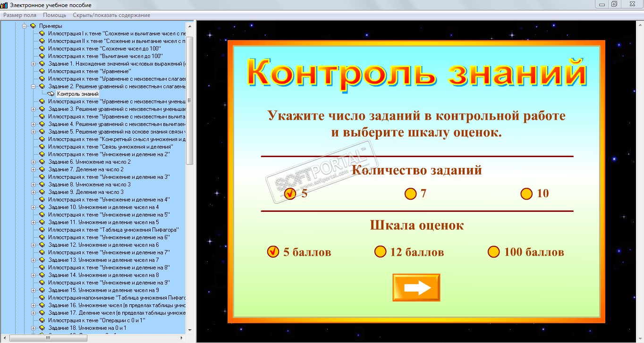Open the "Помощь" menu

click(54, 15)
